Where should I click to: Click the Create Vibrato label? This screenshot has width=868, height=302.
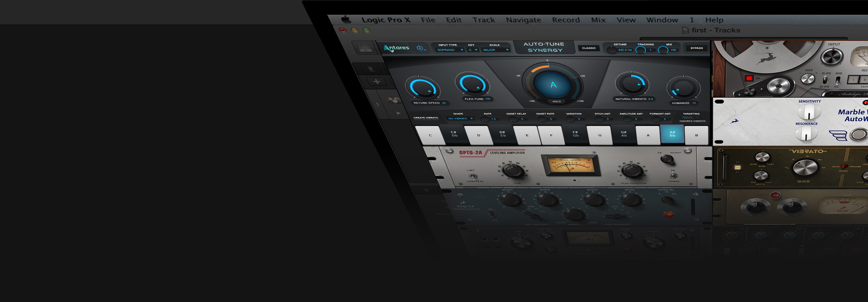(425, 118)
